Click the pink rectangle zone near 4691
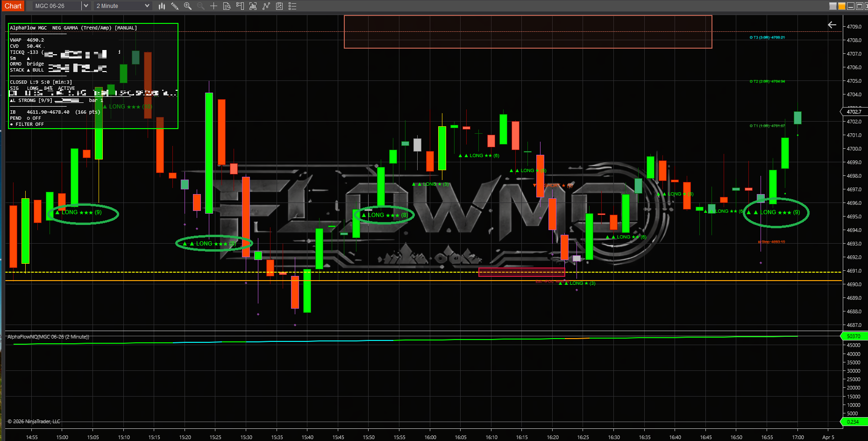Viewport: 868px width, 441px height. (x=521, y=272)
